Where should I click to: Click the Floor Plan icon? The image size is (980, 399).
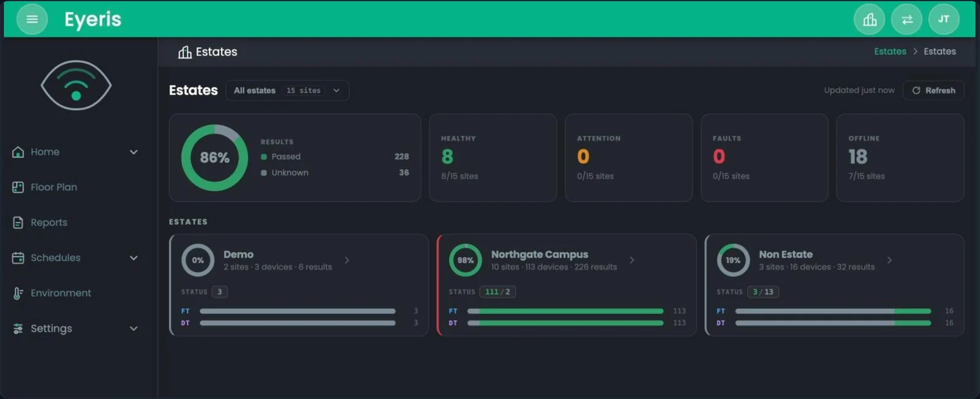click(18, 187)
